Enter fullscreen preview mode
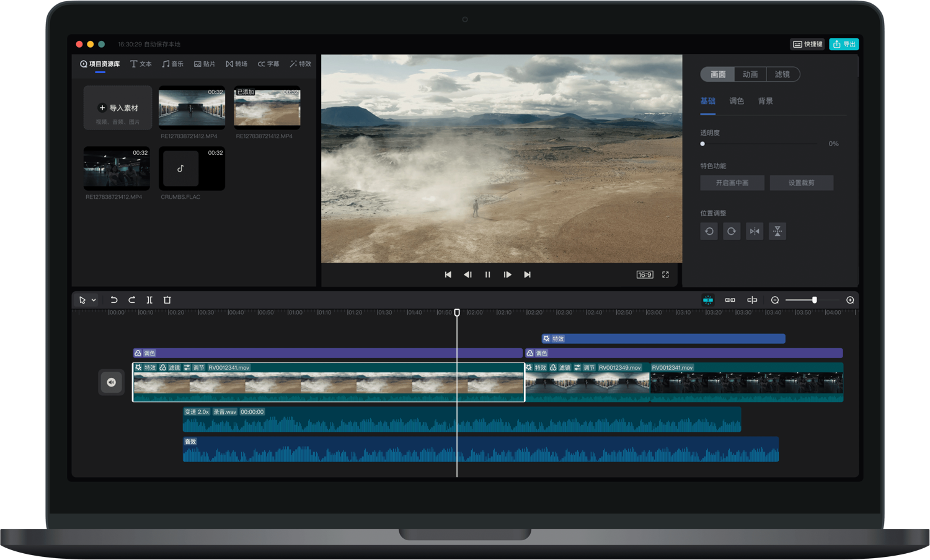Image resolution: width=930 pixels, height=560 pixels. tap(665, 274)
